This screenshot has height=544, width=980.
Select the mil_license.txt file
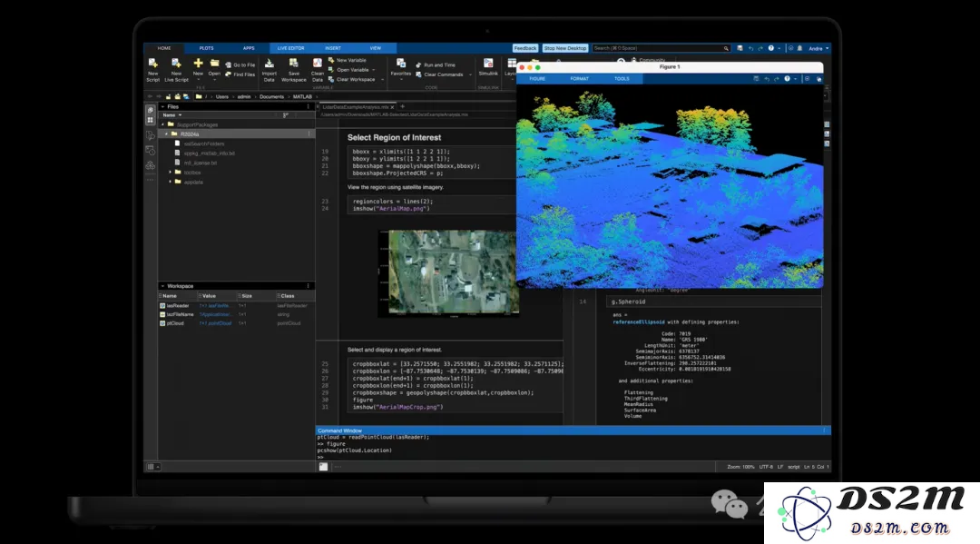tap(196, 163)
